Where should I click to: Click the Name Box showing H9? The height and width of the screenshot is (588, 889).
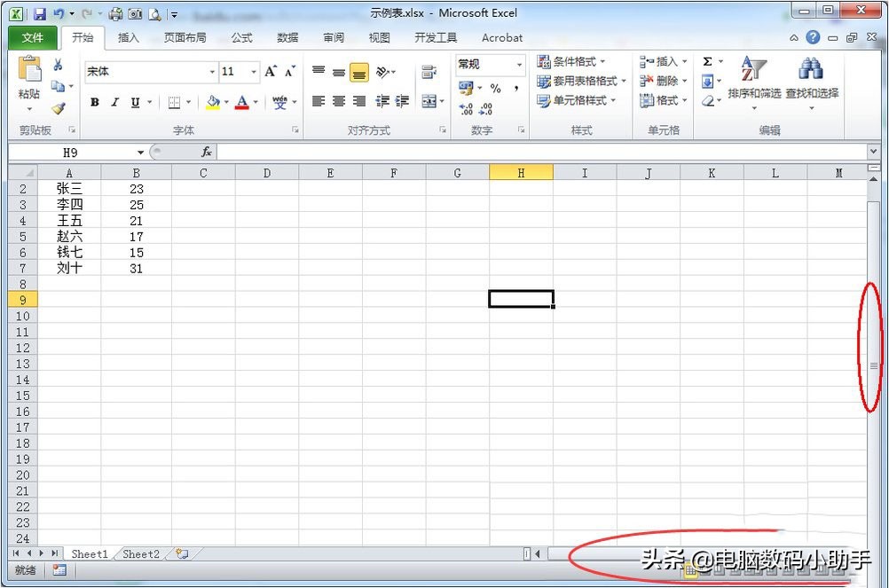pos(70,153)
